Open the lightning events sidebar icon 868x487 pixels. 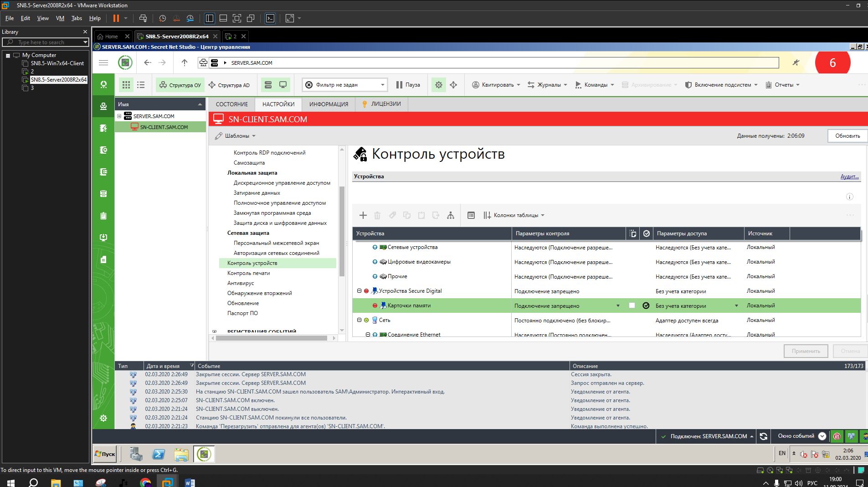103,128
